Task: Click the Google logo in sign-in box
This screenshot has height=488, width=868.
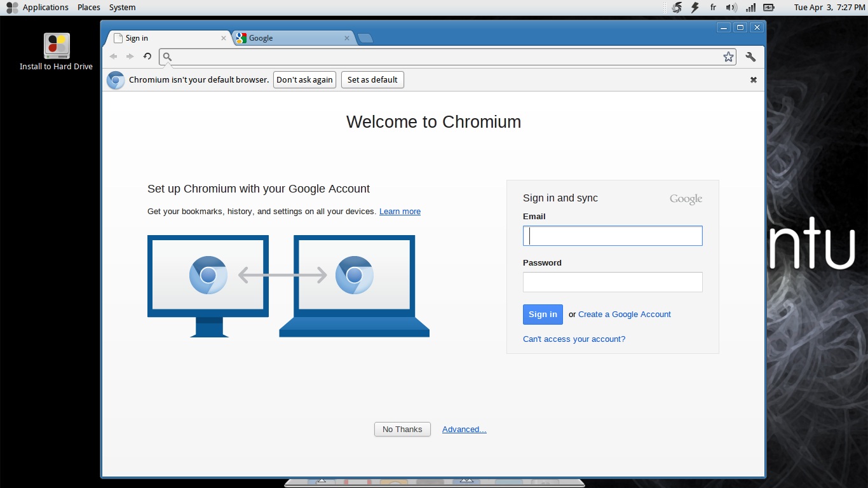Action: pyautogui.click(x=686, y=199)
